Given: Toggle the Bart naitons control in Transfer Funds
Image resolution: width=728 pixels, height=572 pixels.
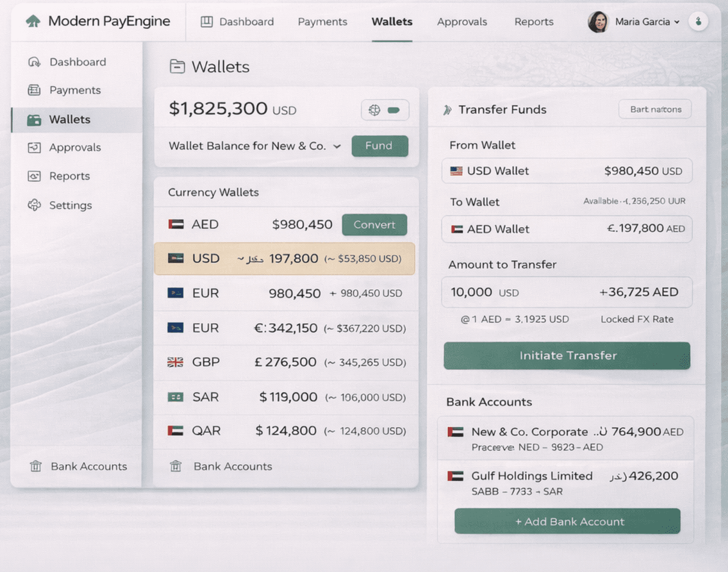Looking at the screenshot, I should (x=655, y=109).
